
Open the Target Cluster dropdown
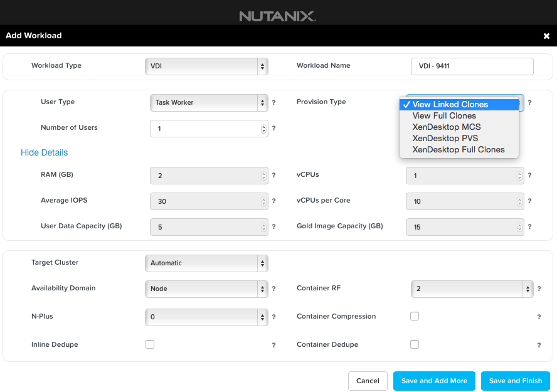click(x=206, y=263)
